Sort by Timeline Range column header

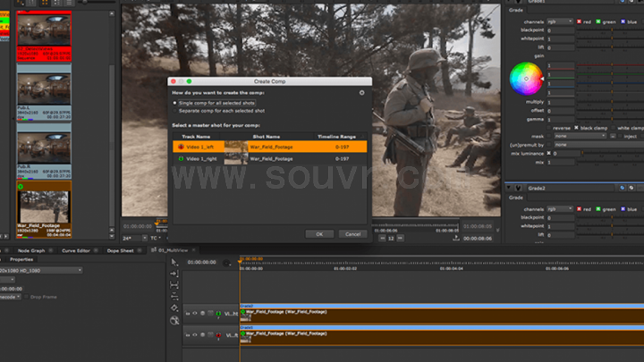pos(336,137)
